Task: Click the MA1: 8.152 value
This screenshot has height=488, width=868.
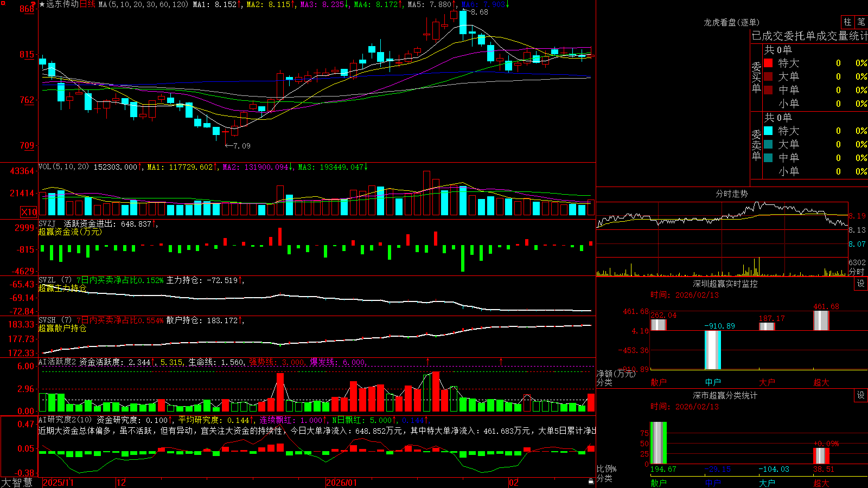Action: (218, 4)
